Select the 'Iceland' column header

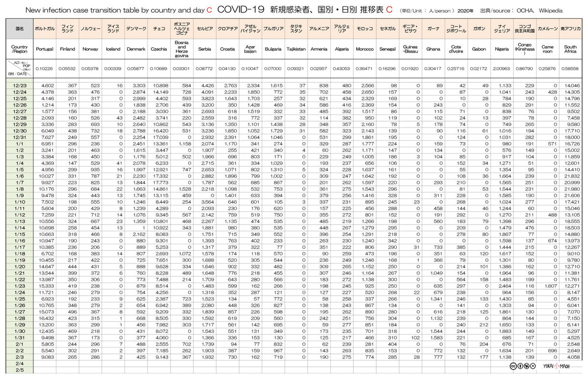tap(113, 50)
